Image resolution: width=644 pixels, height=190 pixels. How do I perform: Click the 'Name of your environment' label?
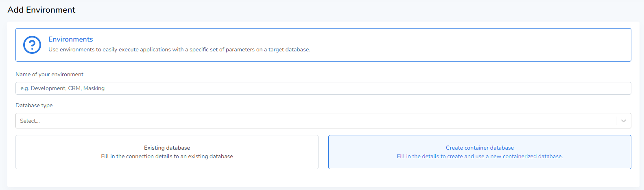click(x=49, y=75)
